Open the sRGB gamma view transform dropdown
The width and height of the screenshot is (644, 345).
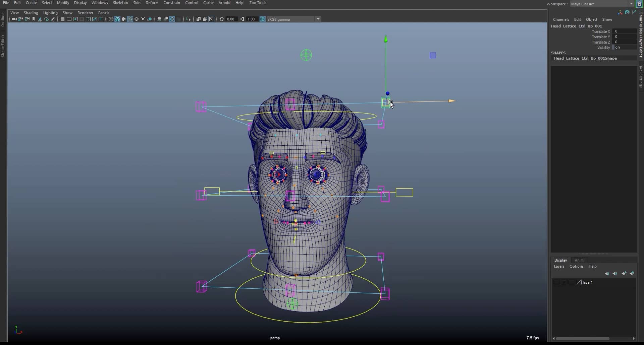pos(317,19)
